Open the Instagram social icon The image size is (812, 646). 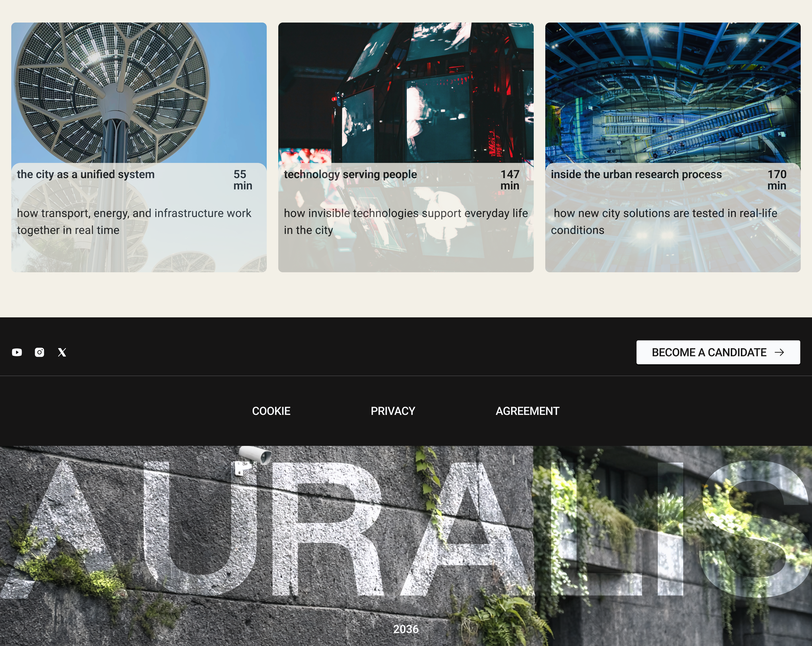click(39, 352)
